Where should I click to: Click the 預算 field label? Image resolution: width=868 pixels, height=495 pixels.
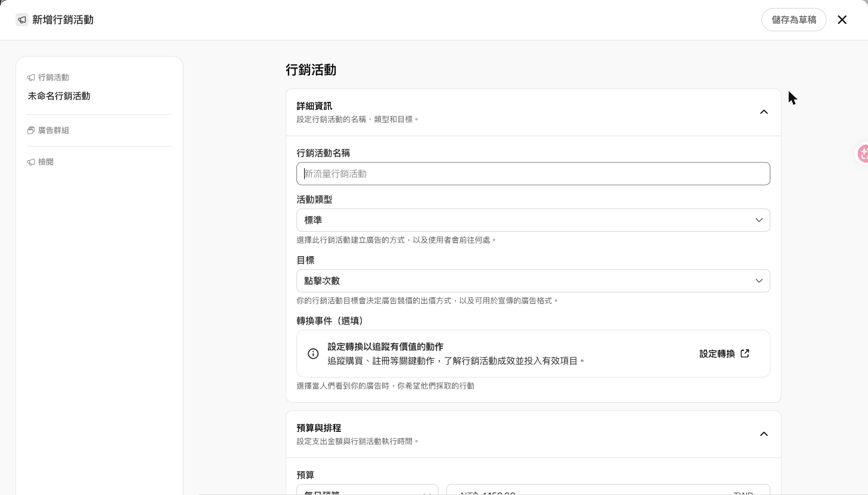tap(305, 475)
